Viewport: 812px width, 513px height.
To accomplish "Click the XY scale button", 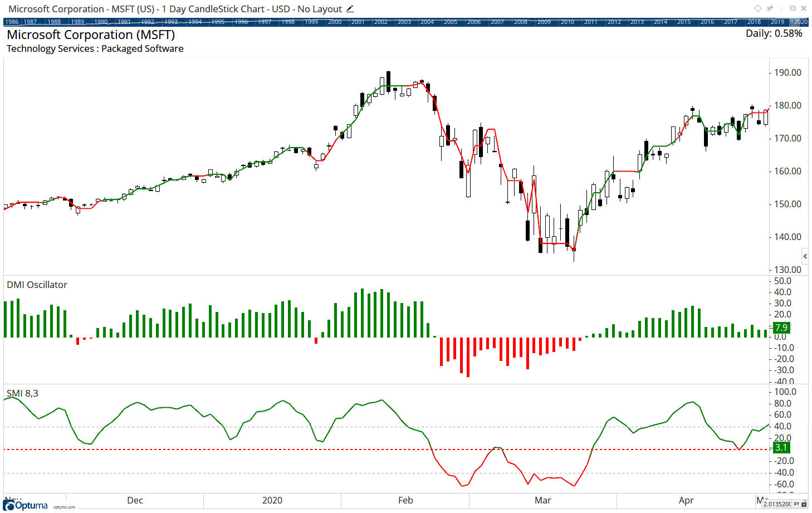I will click(796, 504).
